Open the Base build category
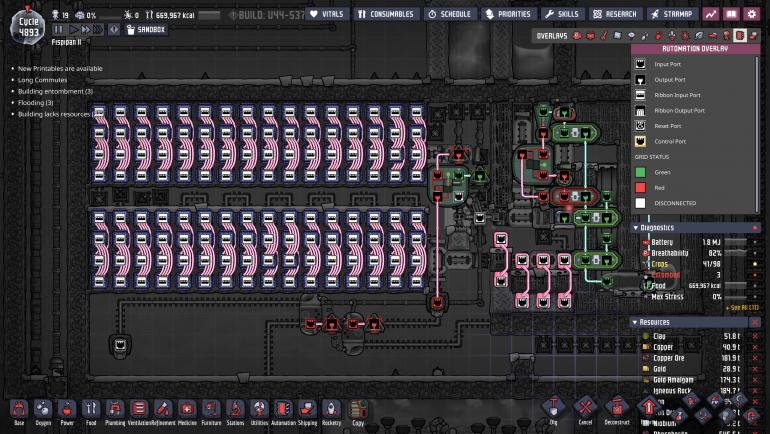Screen dimensions: 770x434 (19, 411)
